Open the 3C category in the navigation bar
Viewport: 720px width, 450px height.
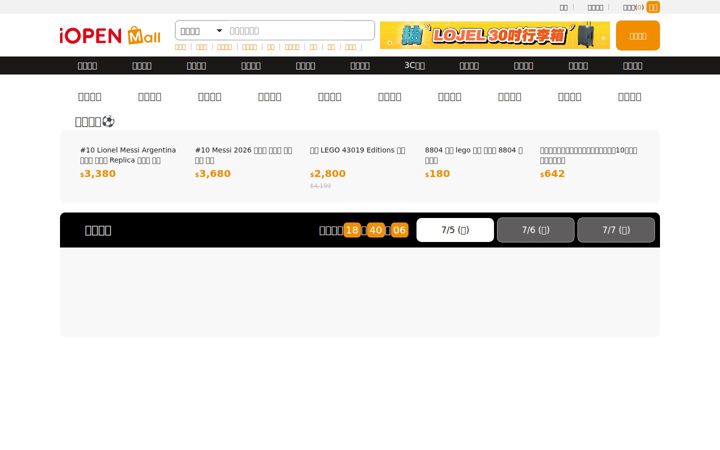pyautogui.click(x=414, y=66)
